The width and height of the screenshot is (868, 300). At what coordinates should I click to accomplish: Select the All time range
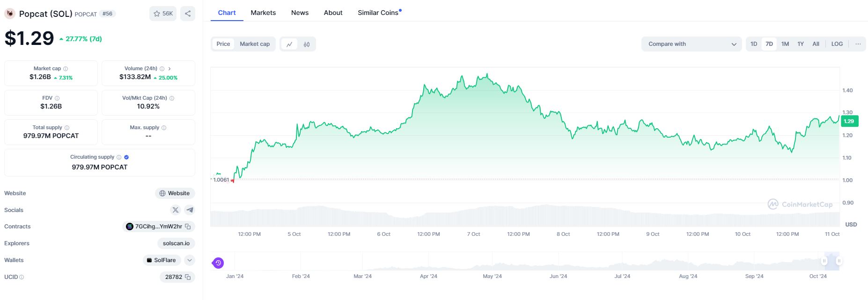(x=816, y=44)
